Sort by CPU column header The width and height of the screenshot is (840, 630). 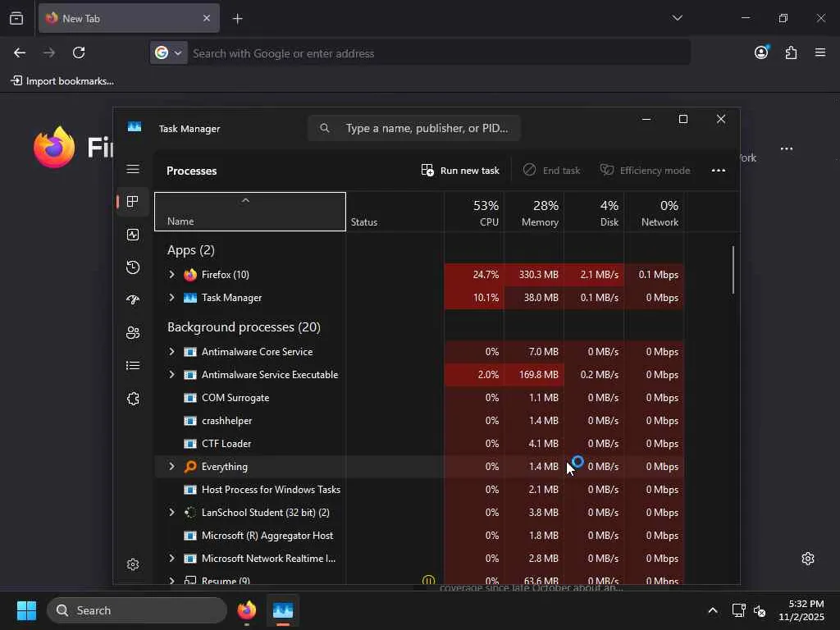(x=474, y=212)
